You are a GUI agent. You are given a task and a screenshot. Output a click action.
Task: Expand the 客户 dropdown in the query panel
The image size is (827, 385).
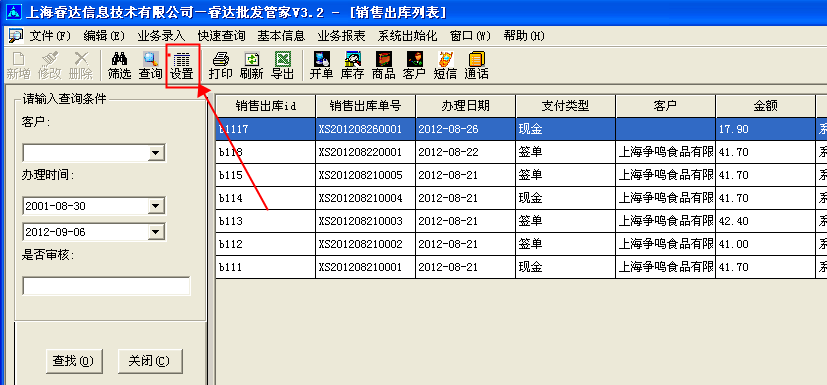[x=156, y=153]
